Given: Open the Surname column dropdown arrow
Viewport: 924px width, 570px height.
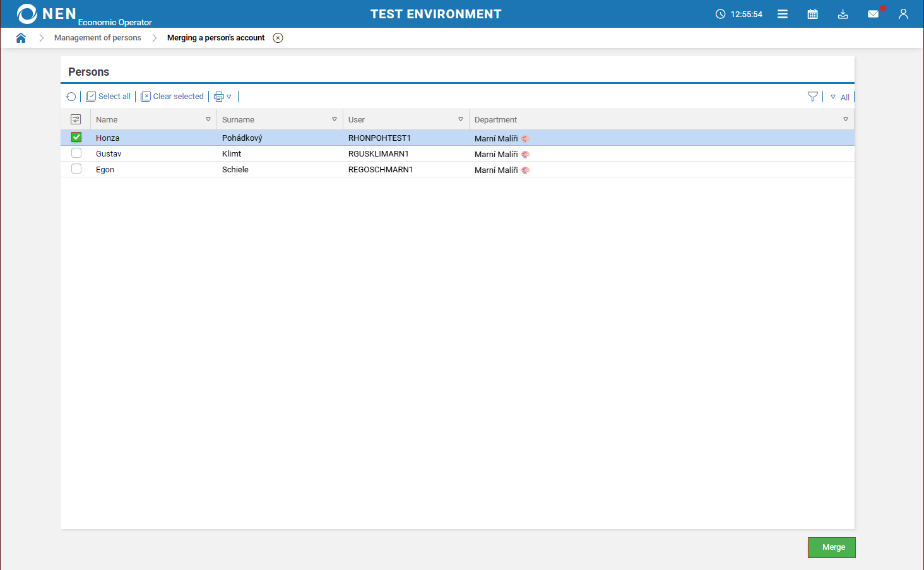Looking at the screenshot, I should (335, 119).
